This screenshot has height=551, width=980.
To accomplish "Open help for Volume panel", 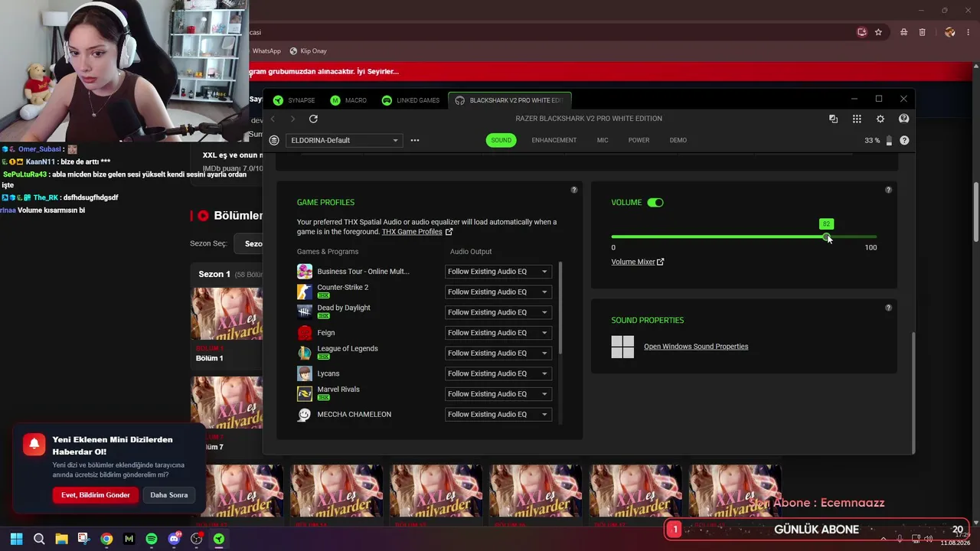I will tap(888, 190).
